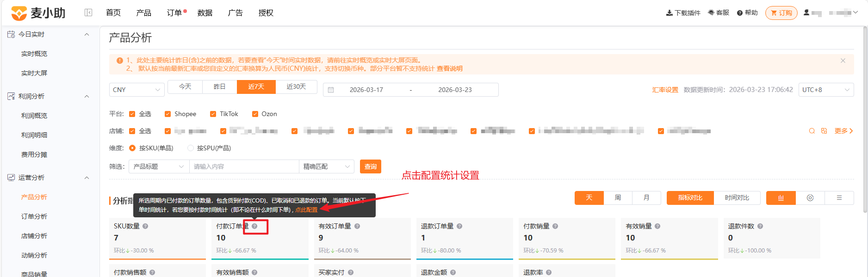Open 产品 in top navigation
The image size is (868, 277).
[144, 13]
